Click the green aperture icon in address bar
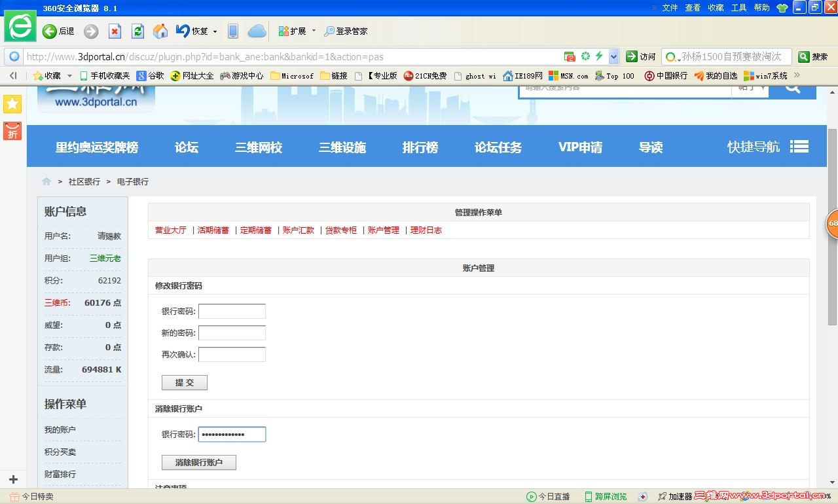 (x=585, y=57)
